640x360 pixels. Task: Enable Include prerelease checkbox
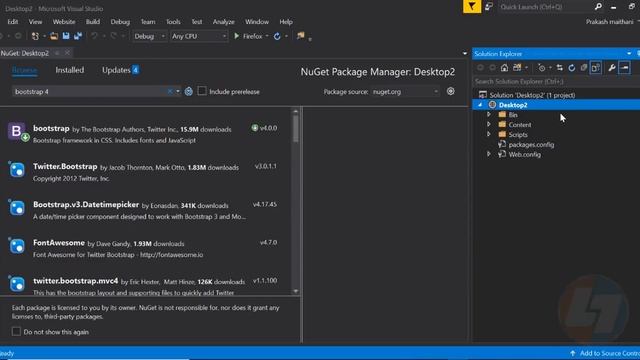tap(202, 91)
